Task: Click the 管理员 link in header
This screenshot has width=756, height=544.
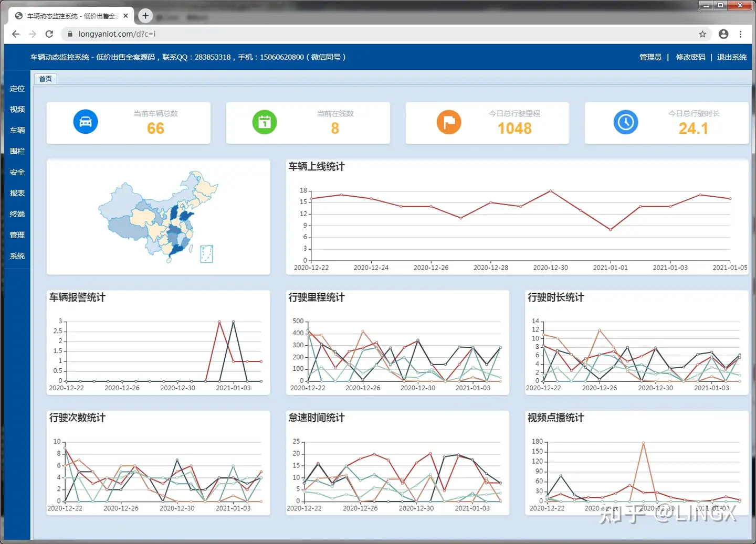Action: (x=650, y=57)
